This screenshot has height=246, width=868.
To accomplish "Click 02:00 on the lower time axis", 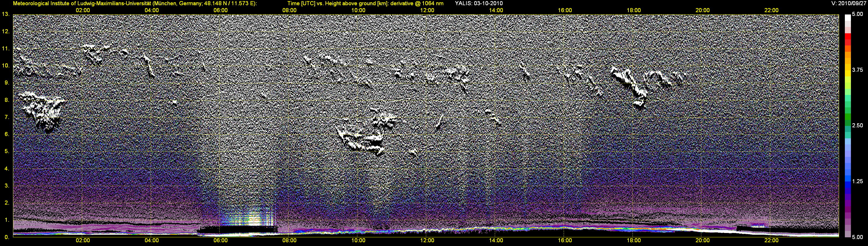I will 82,241.
